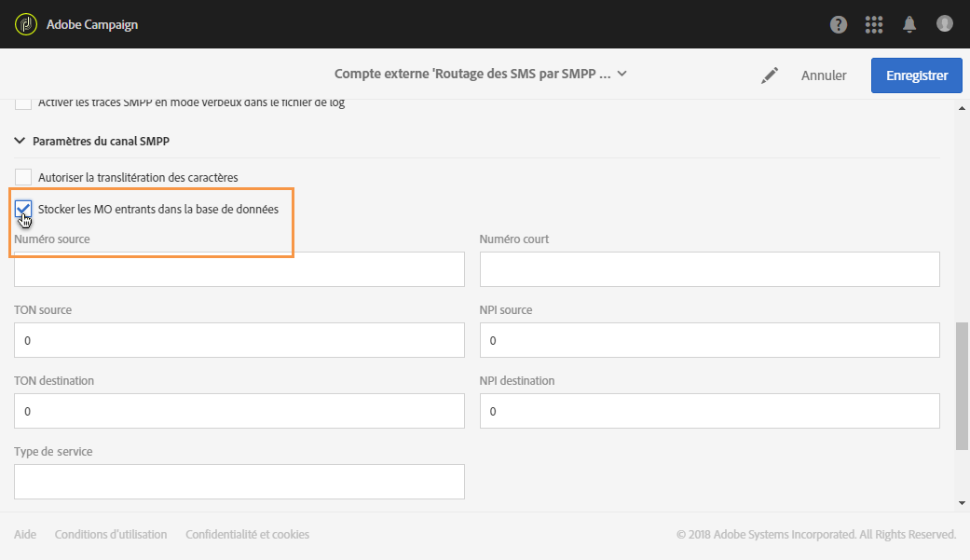Open 'Conditions d'utilisation' link
970x560 pixels.
point(111,535)
